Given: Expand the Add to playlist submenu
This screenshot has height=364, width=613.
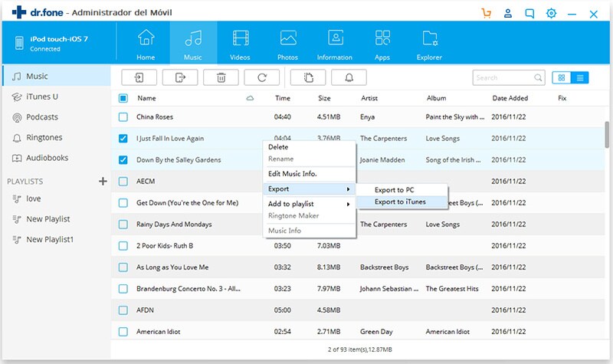Looking at the screenshot, I should (309, 204).
